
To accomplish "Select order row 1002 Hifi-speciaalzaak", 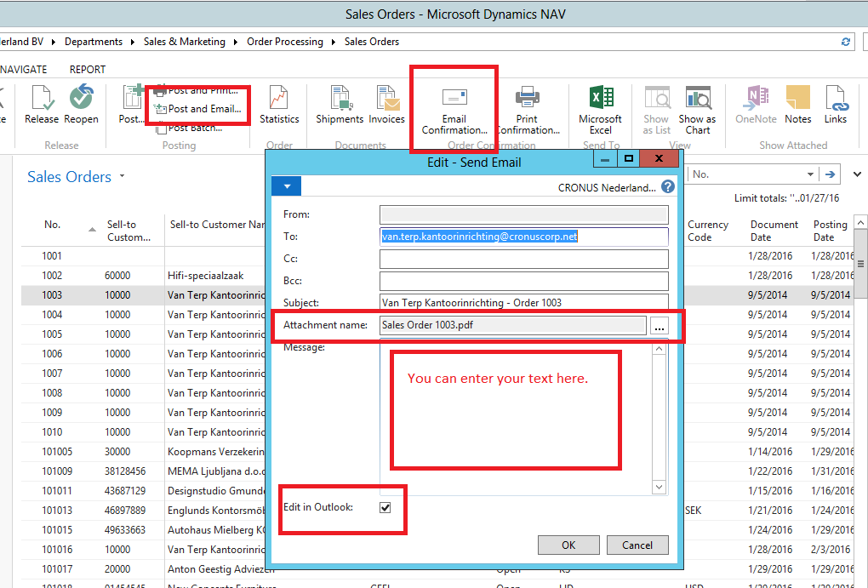I will tap(143, 276).
